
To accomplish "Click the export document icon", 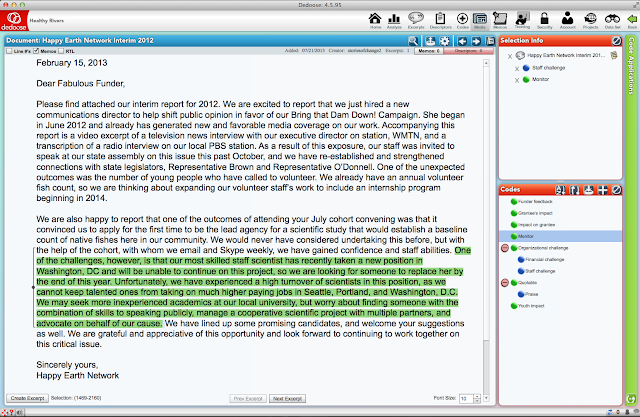I will [430, 41].
